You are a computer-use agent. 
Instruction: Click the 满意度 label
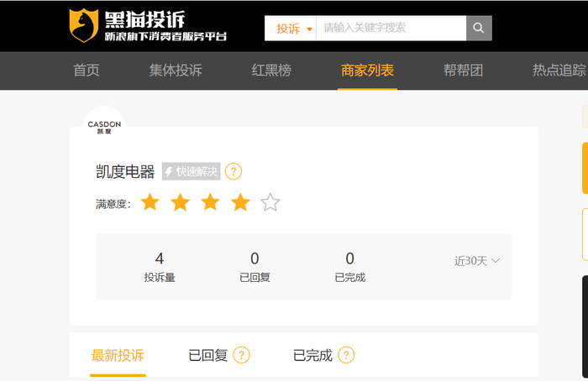[113, 204]
